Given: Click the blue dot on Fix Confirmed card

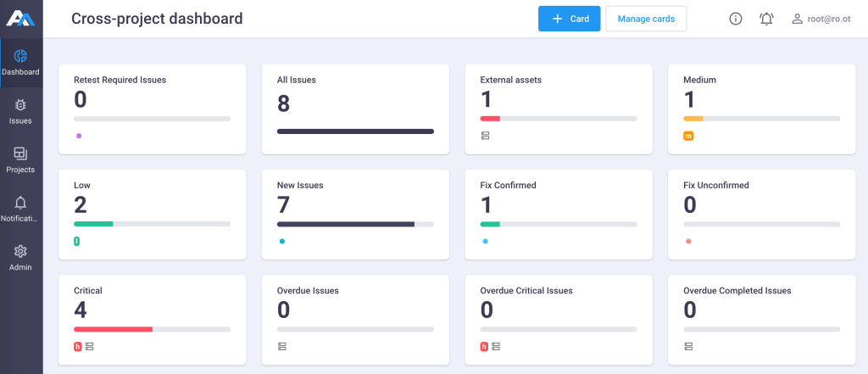Looking at the screenshot, I should [x=486, y=241].
